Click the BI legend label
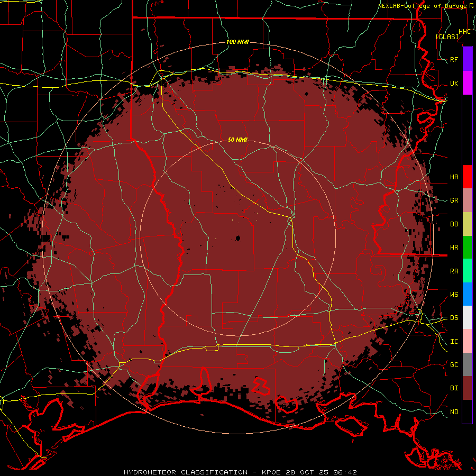 tap(454, 388)
